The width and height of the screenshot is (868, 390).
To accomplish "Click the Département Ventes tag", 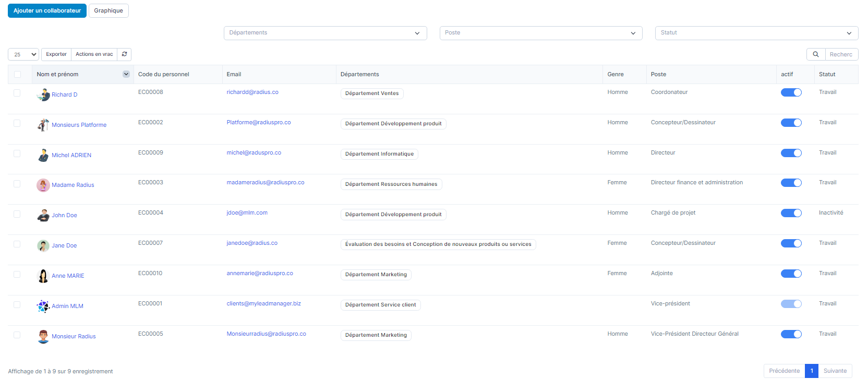I will [x=372, y=93].
